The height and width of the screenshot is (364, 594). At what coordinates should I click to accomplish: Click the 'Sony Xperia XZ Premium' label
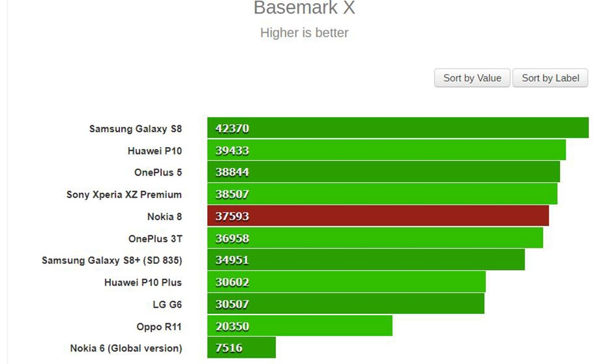pos(124,195)
